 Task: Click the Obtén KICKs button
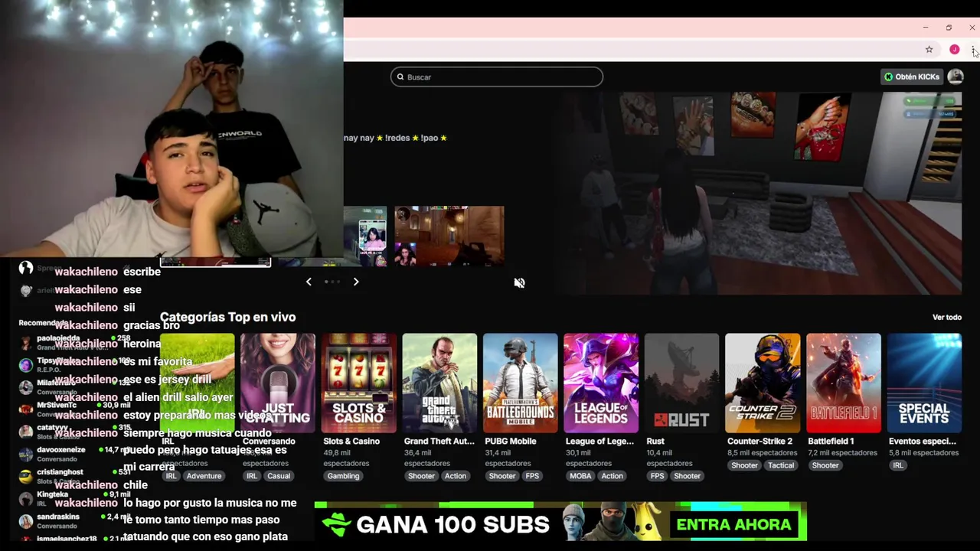pos(911,77)
